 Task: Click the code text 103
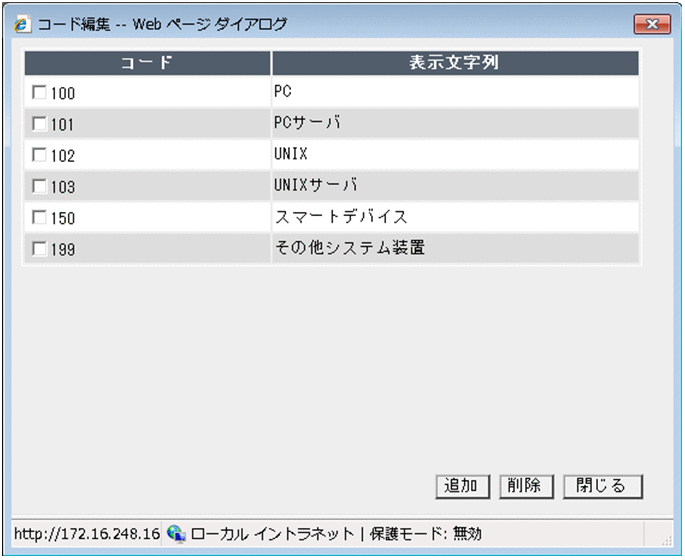[x=63, y=187]
